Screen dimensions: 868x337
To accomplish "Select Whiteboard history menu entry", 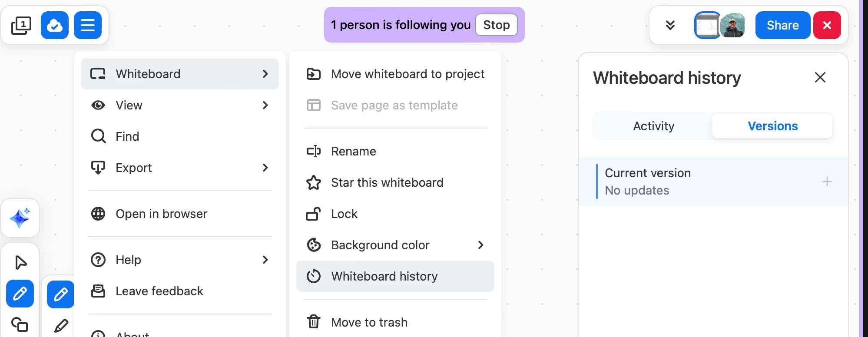I will pos(395,276).
